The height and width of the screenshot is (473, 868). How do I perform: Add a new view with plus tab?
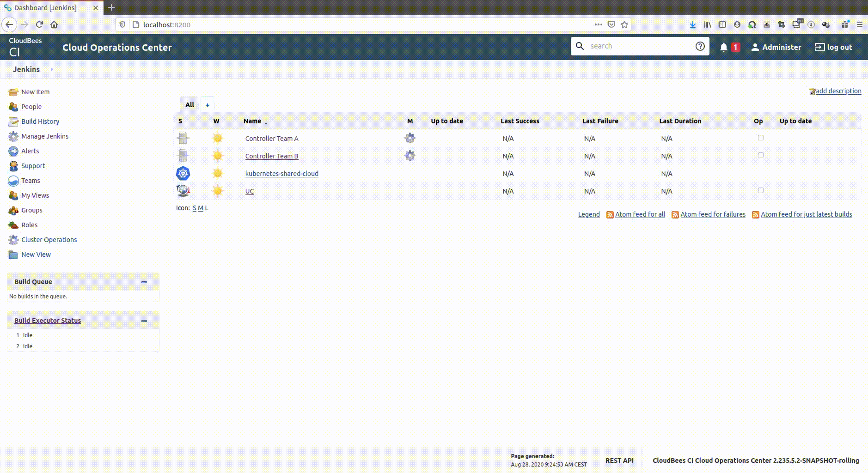click(208, 105)
